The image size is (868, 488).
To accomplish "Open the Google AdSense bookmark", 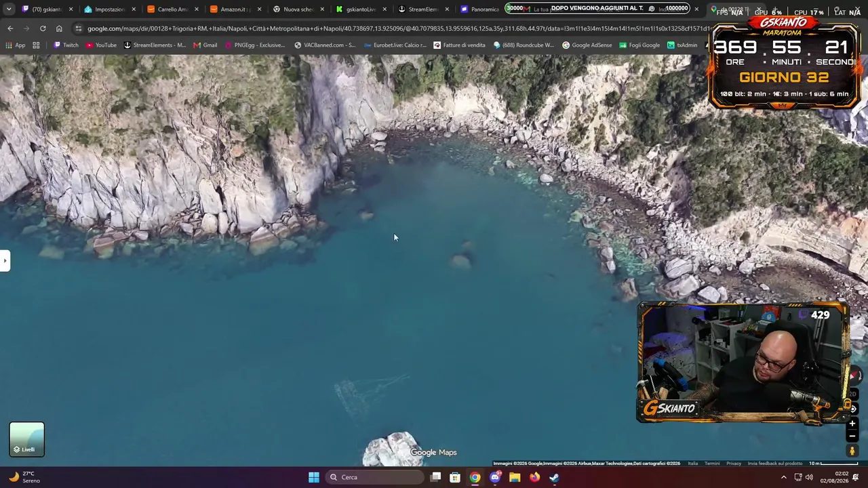I will pos(587,45).
